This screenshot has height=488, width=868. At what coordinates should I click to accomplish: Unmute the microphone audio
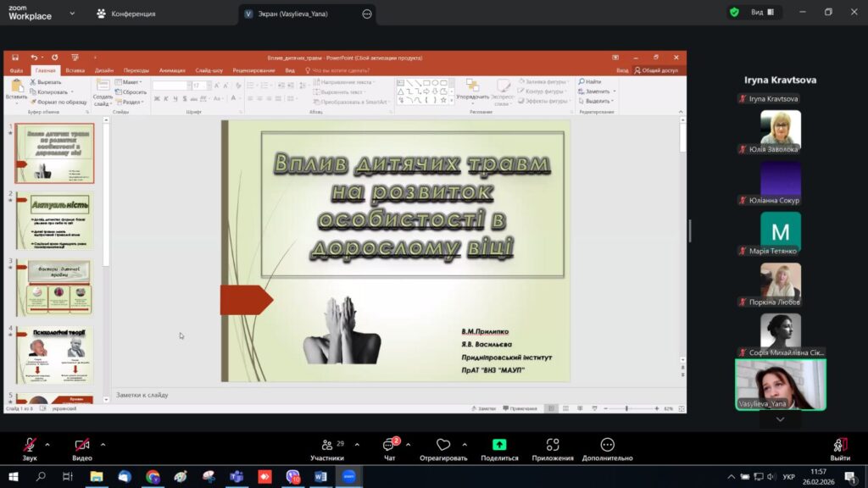click(x=30, y=445)
